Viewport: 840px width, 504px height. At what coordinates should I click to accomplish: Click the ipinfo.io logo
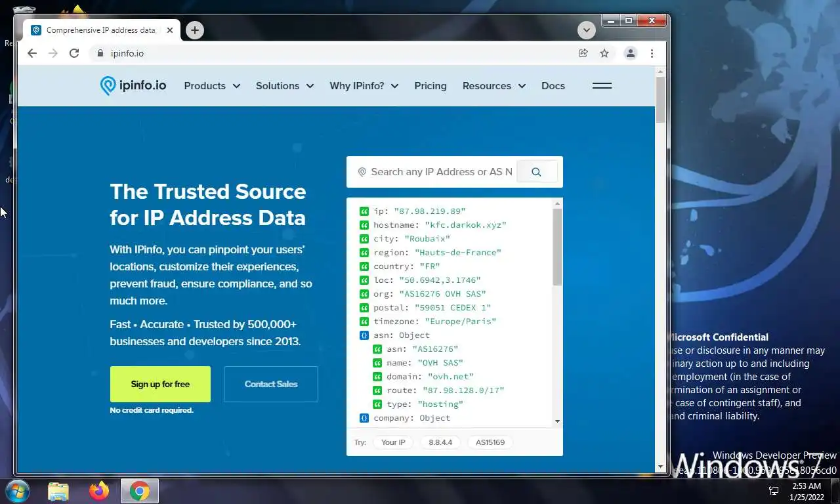133,86
